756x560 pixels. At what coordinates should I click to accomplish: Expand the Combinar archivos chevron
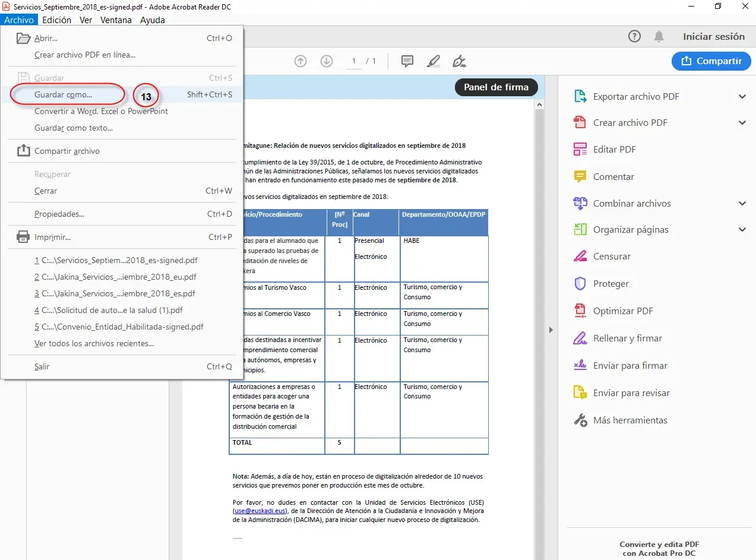742,204
